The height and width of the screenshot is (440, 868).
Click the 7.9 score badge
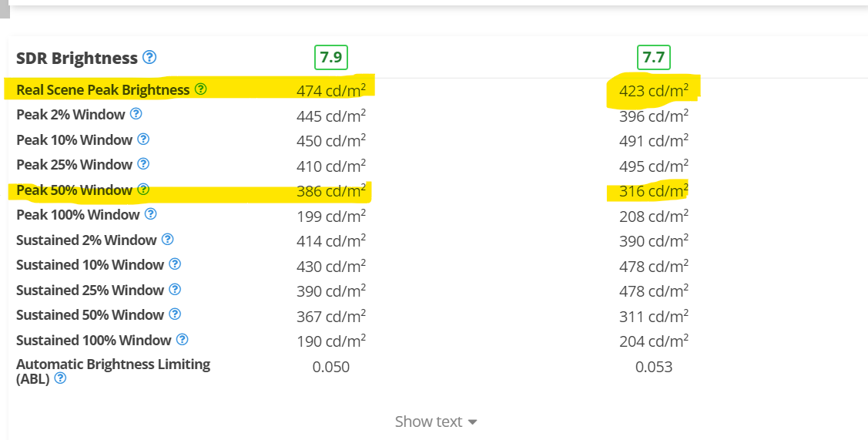(331, 57)
